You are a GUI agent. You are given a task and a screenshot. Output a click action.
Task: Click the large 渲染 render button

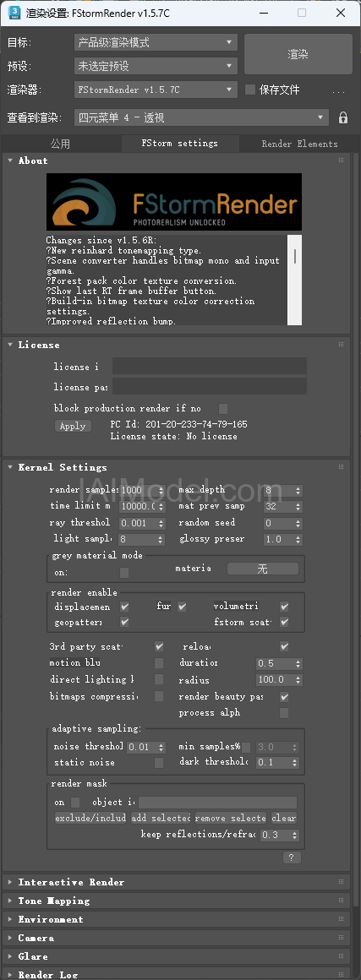click(x=298, y=55)
